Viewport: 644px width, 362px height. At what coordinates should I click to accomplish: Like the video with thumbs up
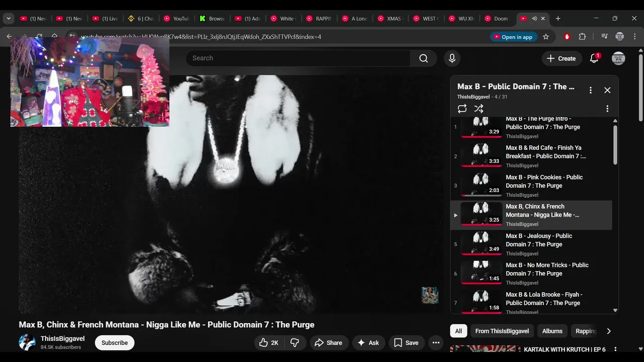[269, 343]
